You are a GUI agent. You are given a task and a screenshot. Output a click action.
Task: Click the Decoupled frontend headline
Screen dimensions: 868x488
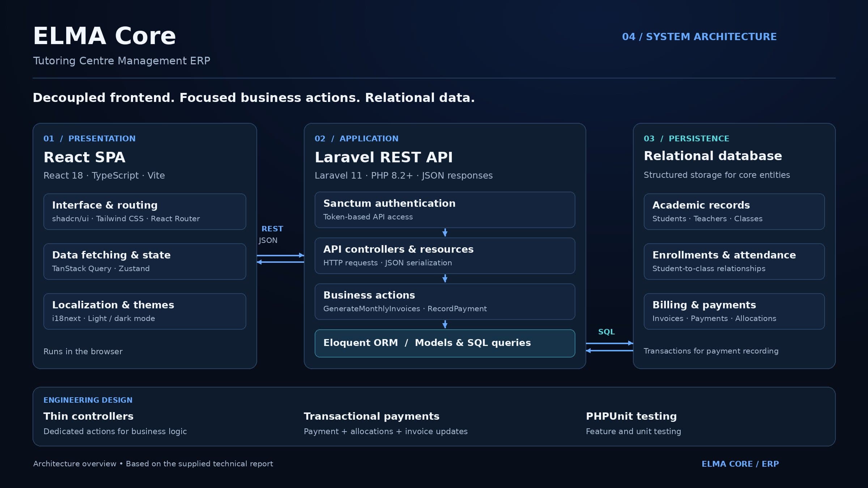[x=254, y=98]
